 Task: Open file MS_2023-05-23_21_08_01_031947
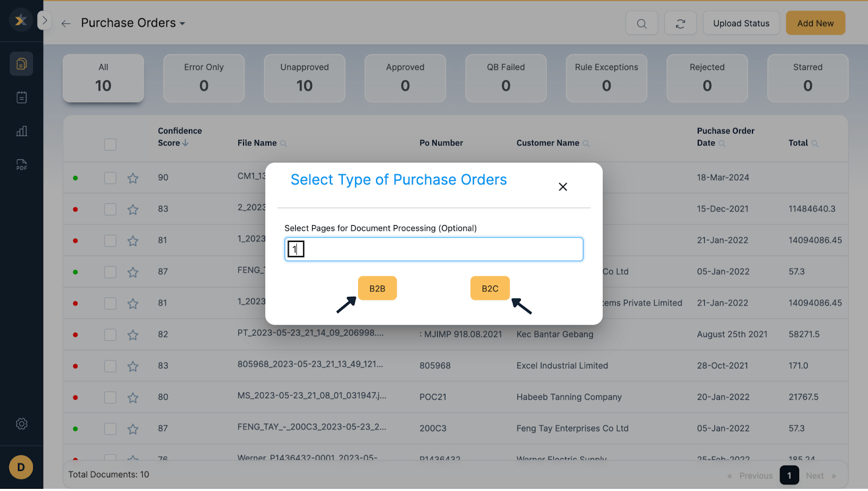point(312,396)
